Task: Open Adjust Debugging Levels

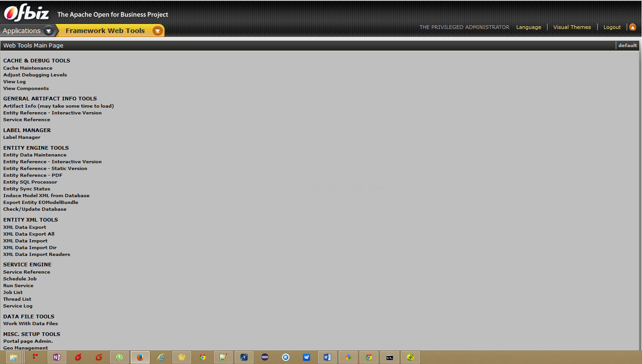Action: pos(35,75)
